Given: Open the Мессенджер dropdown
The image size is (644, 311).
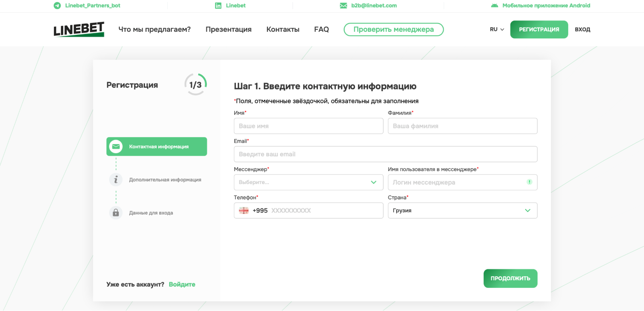Looking at the screenshot, I should pos(309,182).
